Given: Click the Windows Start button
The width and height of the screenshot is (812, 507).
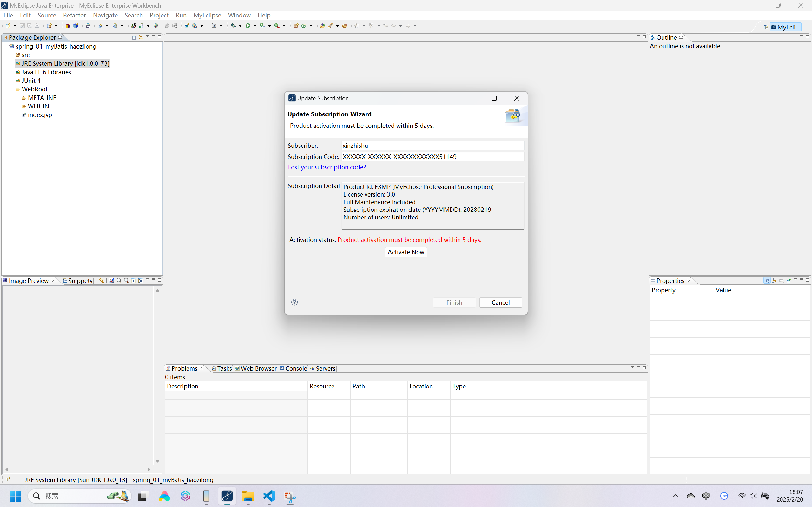Looking at the screenshot, I should point(15,496).
